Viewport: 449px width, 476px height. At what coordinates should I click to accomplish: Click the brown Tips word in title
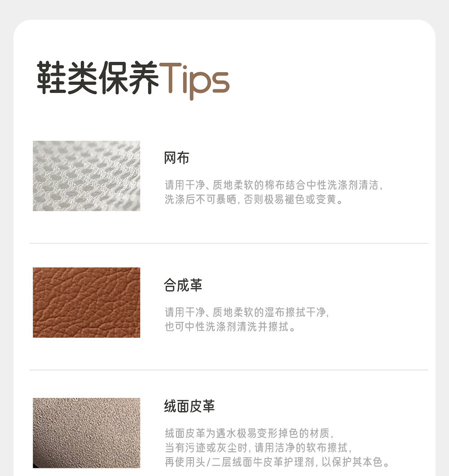tap(194, 80)
